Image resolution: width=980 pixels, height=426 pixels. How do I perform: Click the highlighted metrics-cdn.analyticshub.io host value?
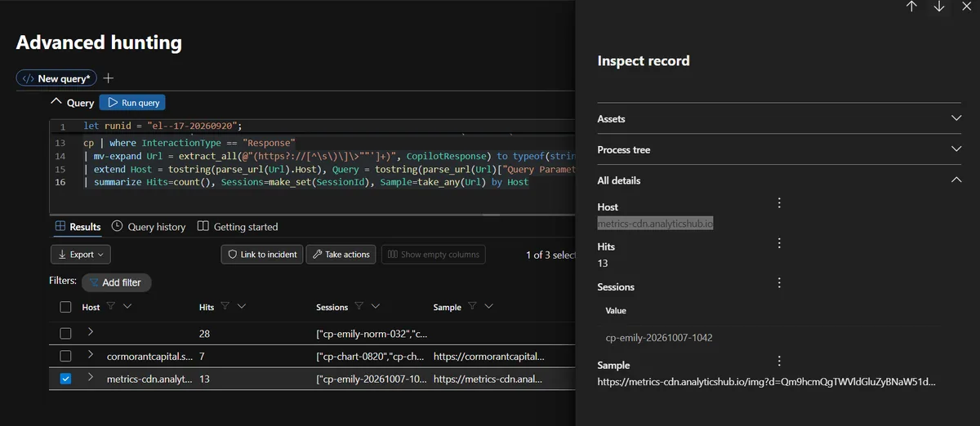(656, 224)
